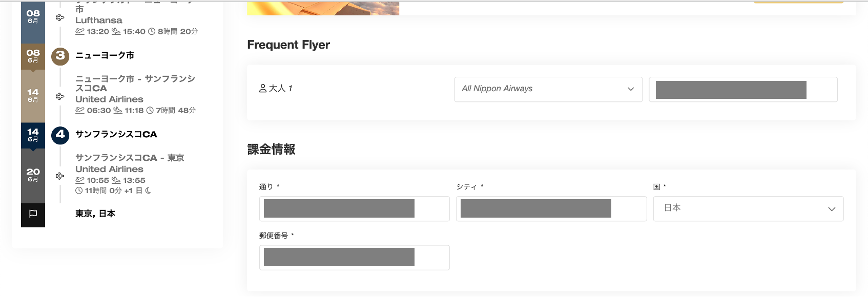Image resolution: width=868 pixels, height=297 pixels.
Task: Select the サンフランシスコCA stop heading
Action: pyautogui.click(x=116, y=134)
